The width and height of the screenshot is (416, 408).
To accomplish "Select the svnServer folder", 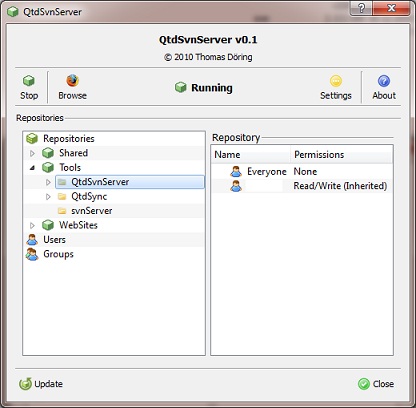I will [x=91, y=211].
